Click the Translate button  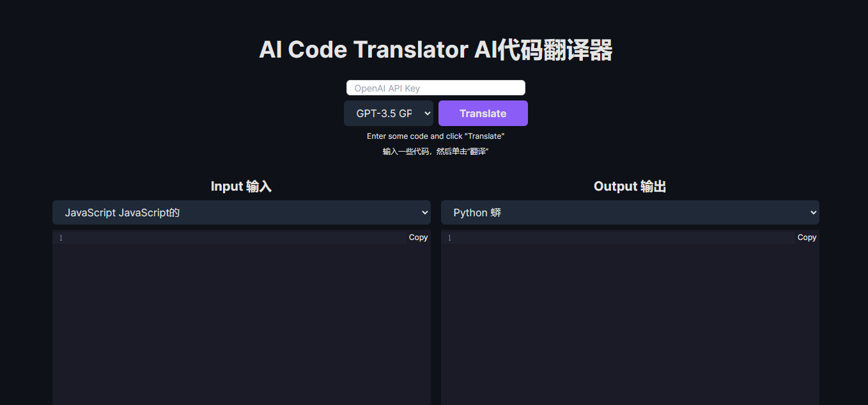[x=483, y=113]
